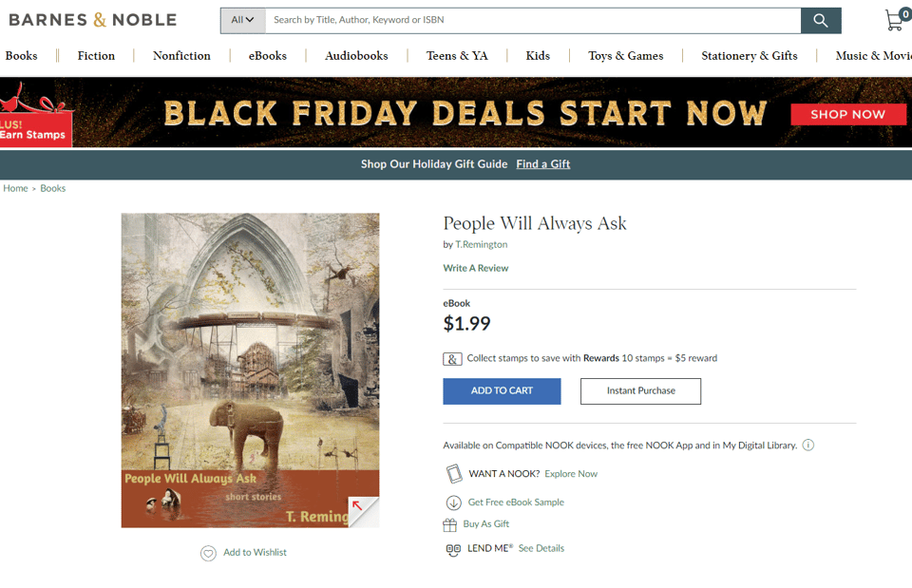912x588 pixels.
Task: Click the info icon beside My Digital Library
Action: (808, 446)
